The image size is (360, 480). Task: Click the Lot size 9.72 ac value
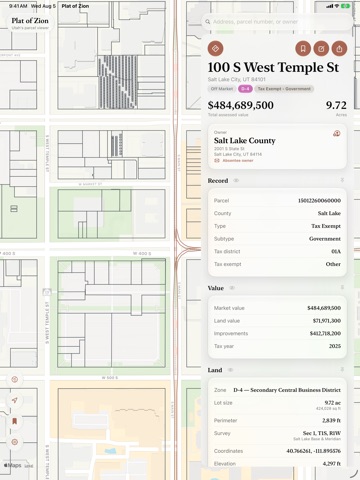tap(333, 403)
